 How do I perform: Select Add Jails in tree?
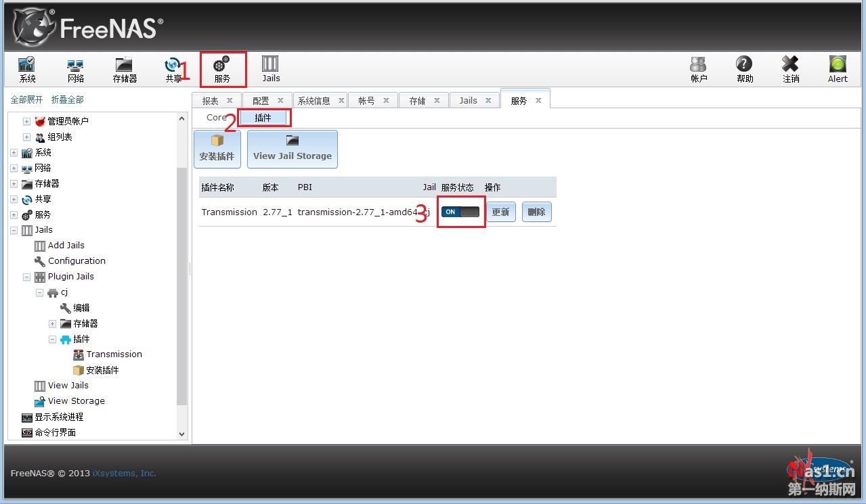pos(66,245)
